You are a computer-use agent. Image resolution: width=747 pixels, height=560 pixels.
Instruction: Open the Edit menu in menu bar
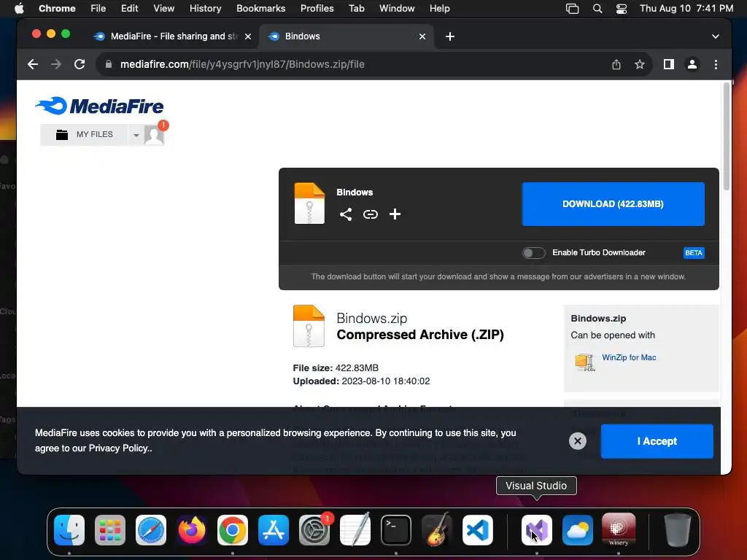click(x=129, y=9)
